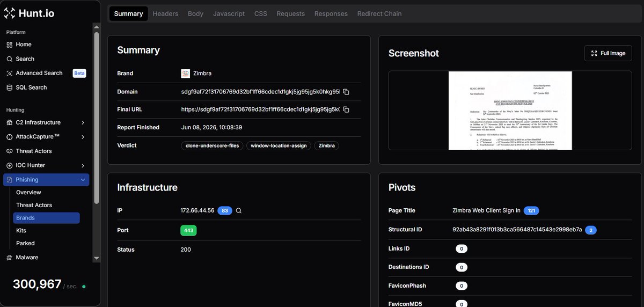The height and width of the screenshot is (307, 644).
Task: Click the sidebar scroll down arrow
Action: pos(97,258)
